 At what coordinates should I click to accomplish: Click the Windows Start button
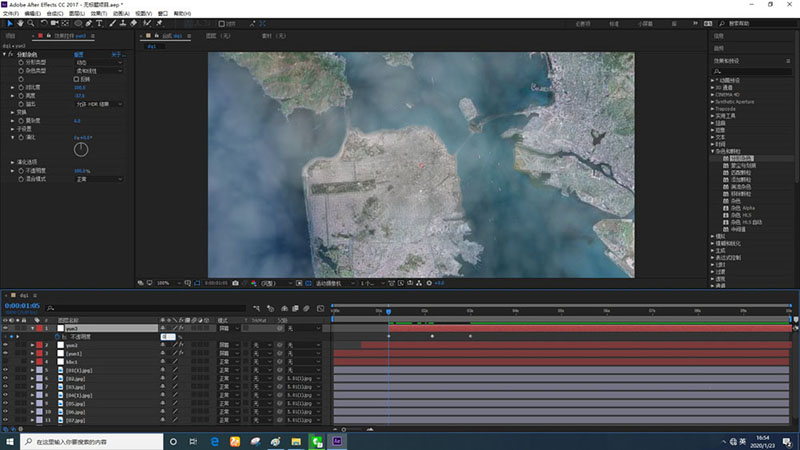[10, 440]
